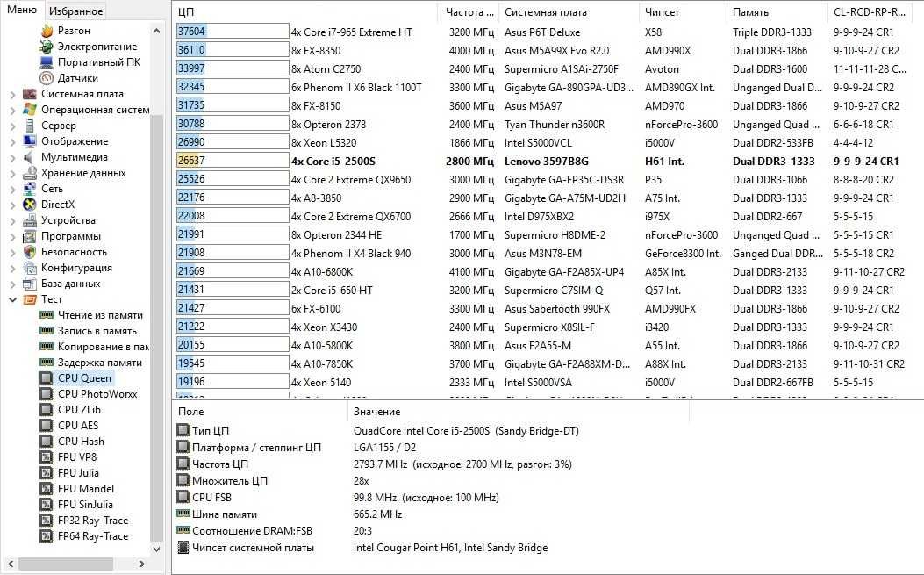Expand the DirectX tree node
The height and width of the screenshot is (575, 924).
13,205
